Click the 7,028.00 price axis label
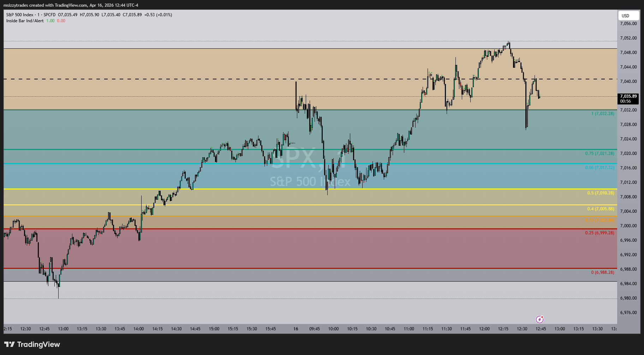Screen dimensions: 644x355 click(x=628, y=125)
